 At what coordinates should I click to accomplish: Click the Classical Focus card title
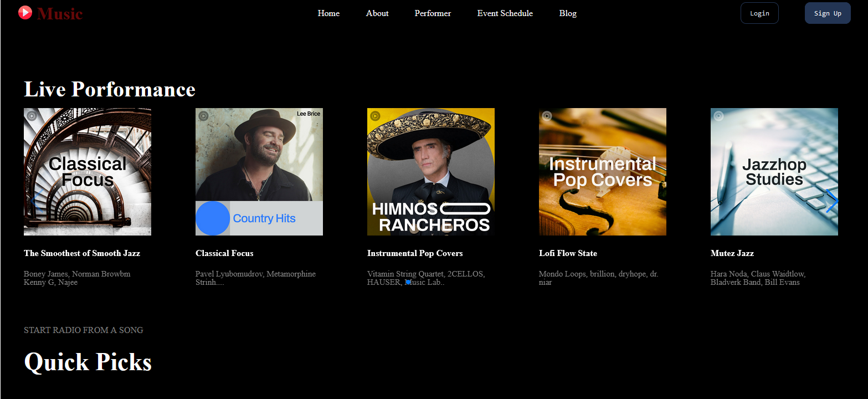click(224, 253)
